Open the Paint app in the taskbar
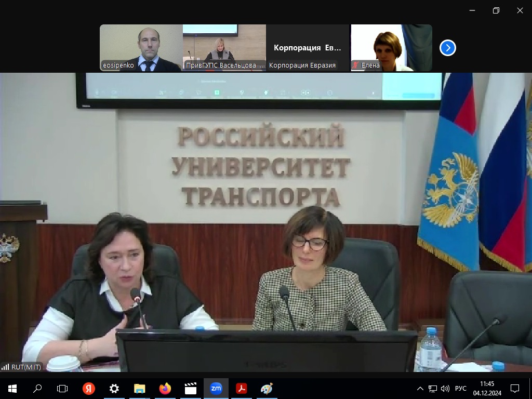This screenshot has height=399, width=532. (267, 388)
